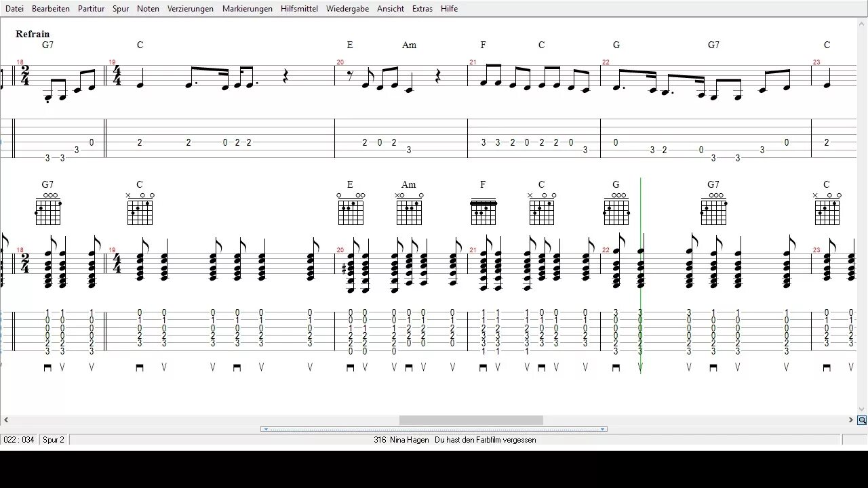Open the Verzierungen menu
Viewport: 868px width, 488px height.
click(191, 9)
